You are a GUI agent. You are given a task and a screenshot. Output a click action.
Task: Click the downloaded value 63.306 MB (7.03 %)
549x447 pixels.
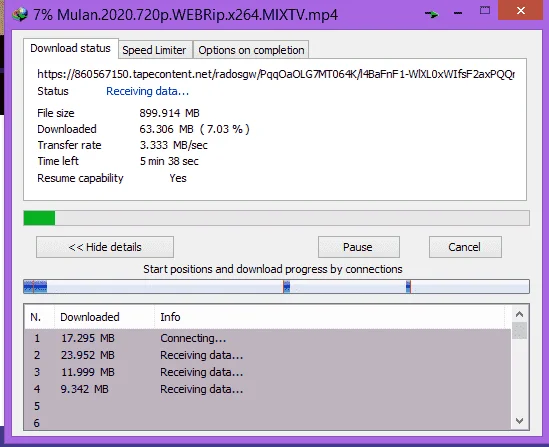click(194, 129)
